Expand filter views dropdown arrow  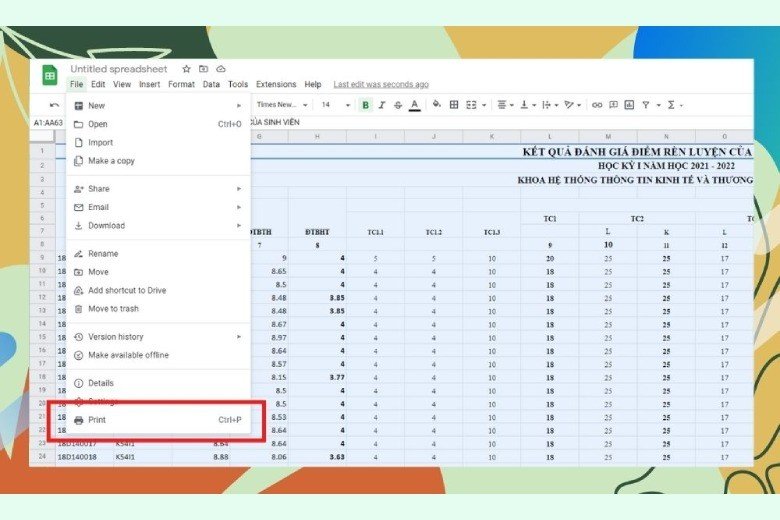coord(659,105)
